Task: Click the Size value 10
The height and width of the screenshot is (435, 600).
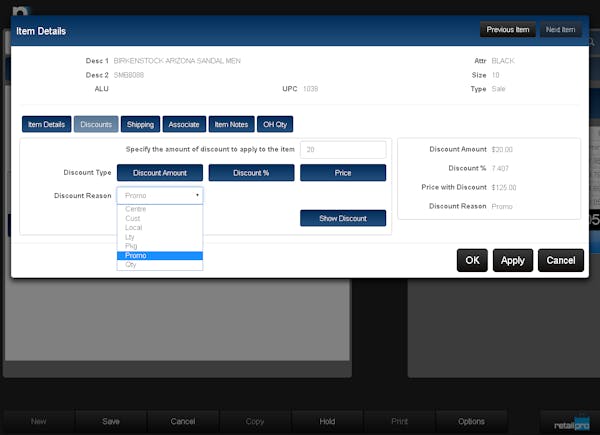Action: (496, 75)
